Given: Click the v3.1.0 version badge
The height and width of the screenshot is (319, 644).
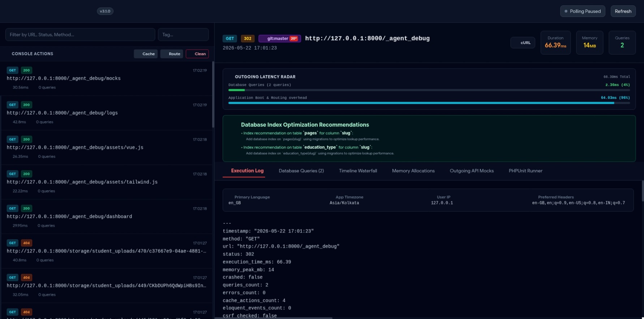Looking at the screenshot, I should click(x=105, y=11).
